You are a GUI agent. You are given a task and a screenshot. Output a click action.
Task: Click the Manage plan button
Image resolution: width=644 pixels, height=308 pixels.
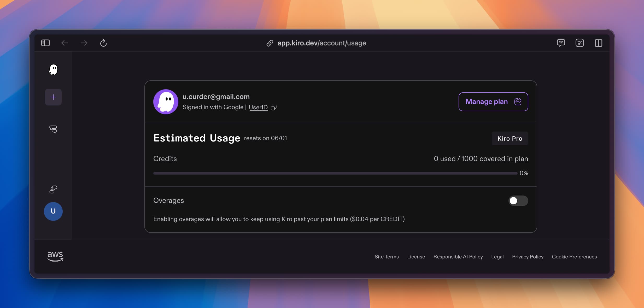click(x=493, y=102)
